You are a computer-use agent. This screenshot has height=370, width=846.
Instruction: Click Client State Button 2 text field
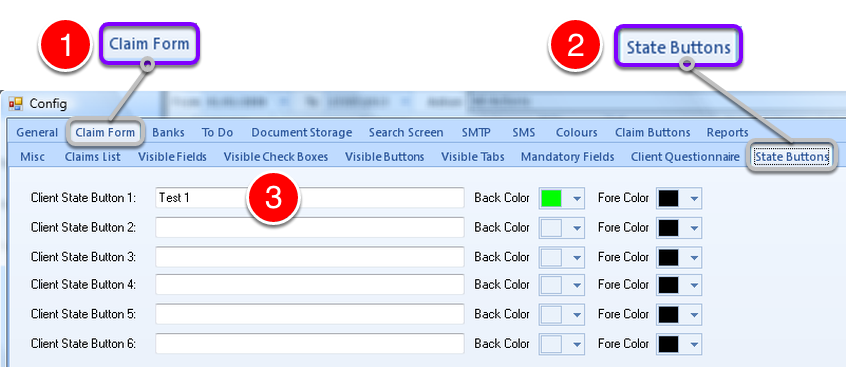310,228
